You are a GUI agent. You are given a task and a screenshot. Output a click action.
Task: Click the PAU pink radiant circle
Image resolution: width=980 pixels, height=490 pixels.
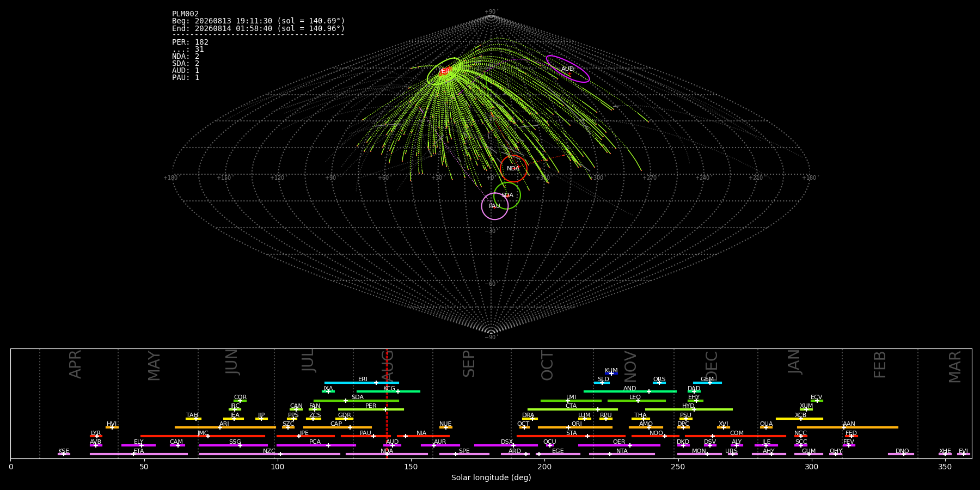(495, 206)
